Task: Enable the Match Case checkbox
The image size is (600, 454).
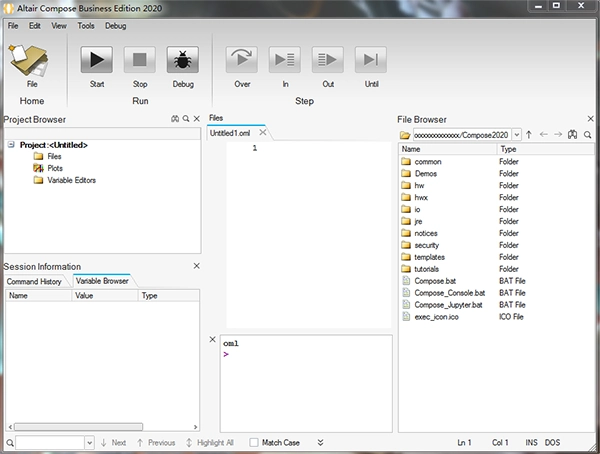Action: point(254,443)
